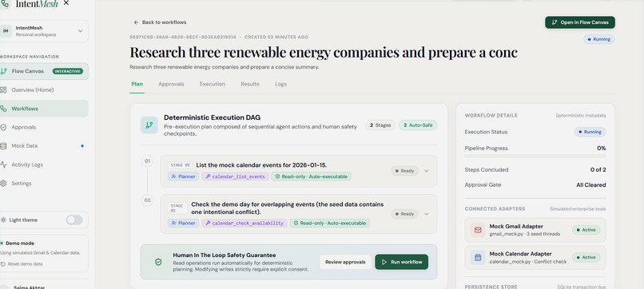This screenshot has height=289, width=644.
Task: Switch to the Results tab
Action: pos(250,84)
